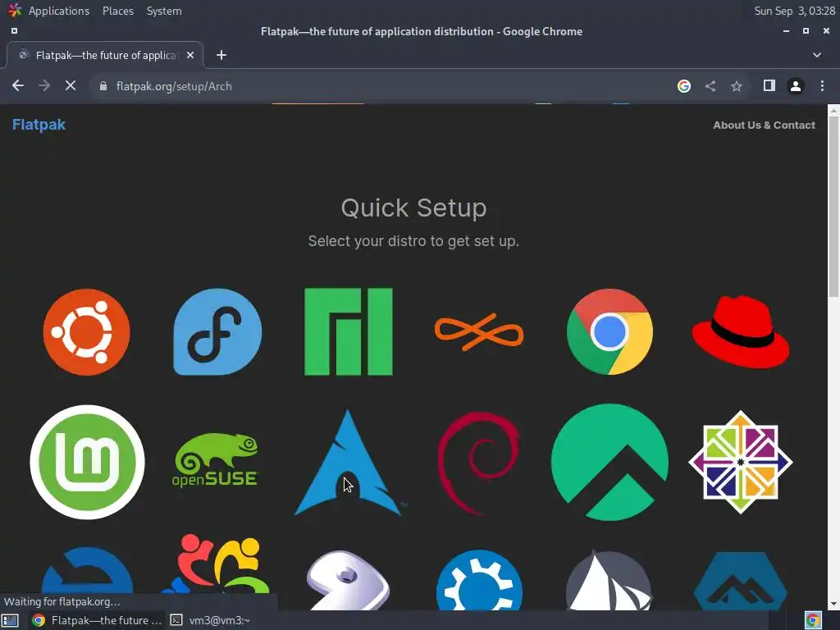Click the show desktop taskbar icon
Image resolution: width=840 pixels, height=630 pixels.
coord(10,620)
